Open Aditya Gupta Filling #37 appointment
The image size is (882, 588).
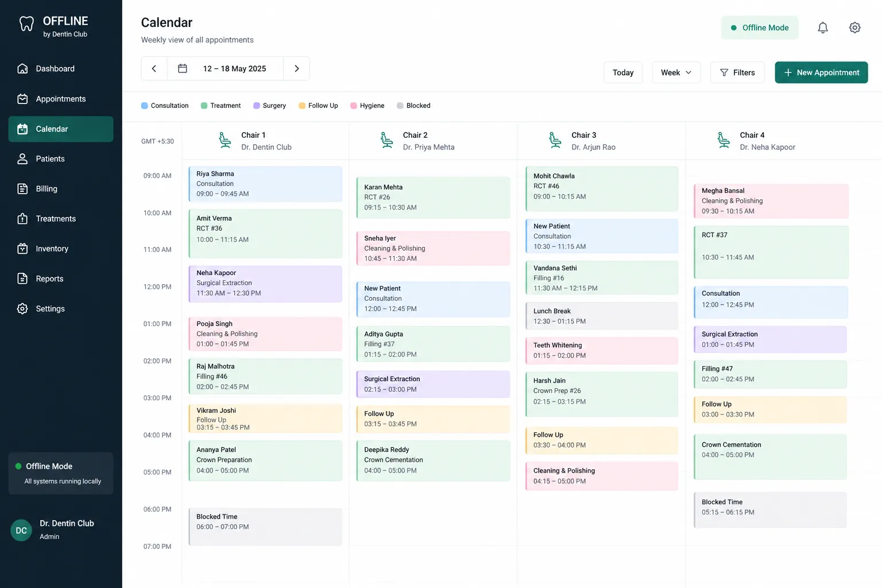tap(433, 344)
